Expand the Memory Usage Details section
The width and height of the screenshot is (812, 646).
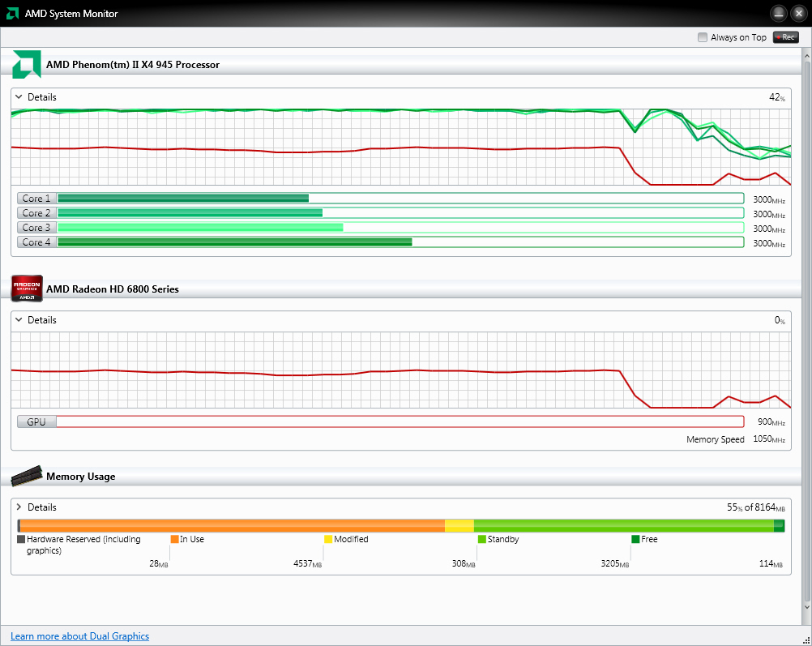pyautogui.click(x=19, y=507)
